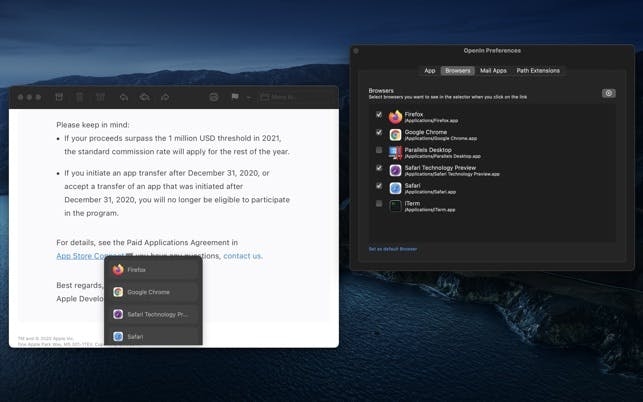The width and height of the screenshot is (643, 402).
Task: Click the round icon left of the flag
Action: pos(214,97)
